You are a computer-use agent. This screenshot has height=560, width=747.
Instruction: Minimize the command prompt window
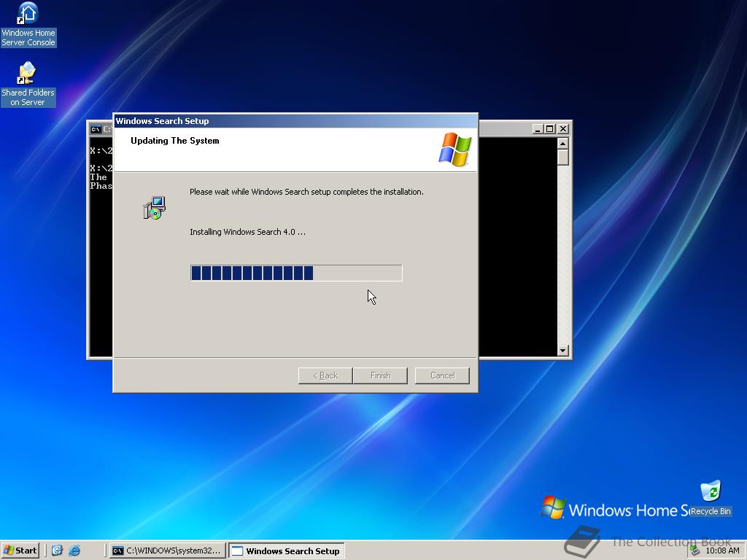538,128
